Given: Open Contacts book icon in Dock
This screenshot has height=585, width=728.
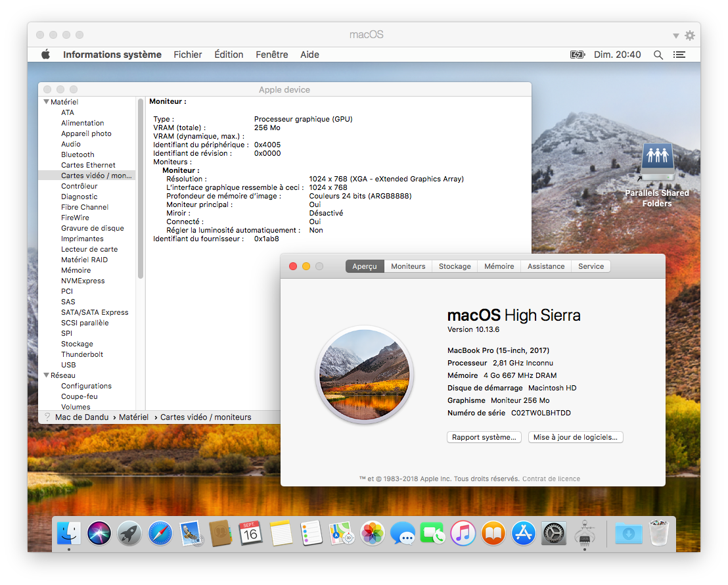Looking at the screenshot, I should (x=221, y=533).
